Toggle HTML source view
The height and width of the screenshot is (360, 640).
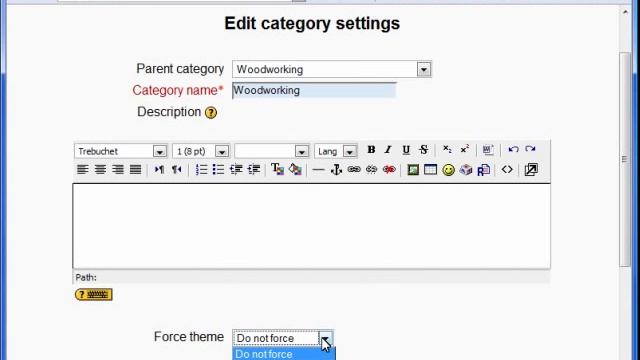click(507, 169)
